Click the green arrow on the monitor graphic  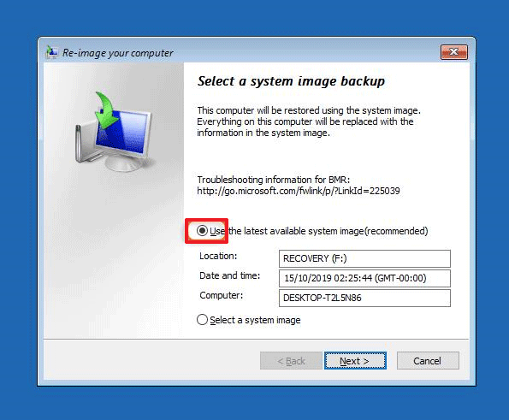[x=106, y=110]
